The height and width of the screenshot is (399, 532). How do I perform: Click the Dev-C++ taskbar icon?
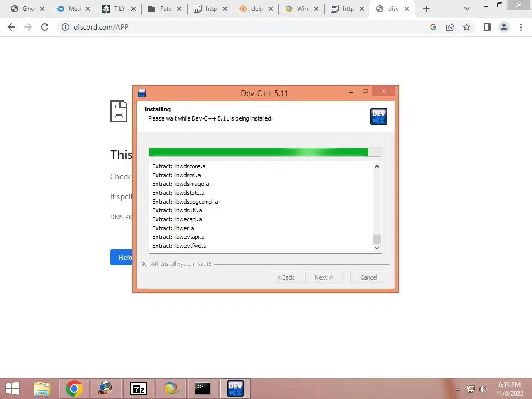[x=235, y=389]
